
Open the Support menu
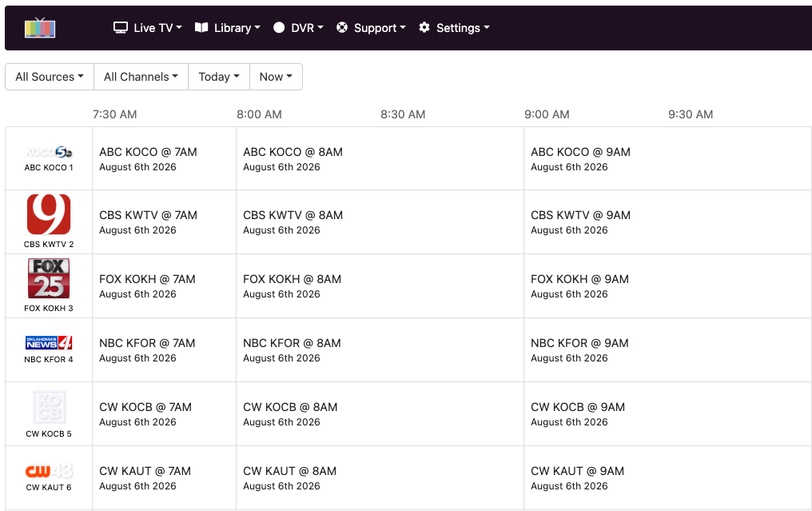pyautogui.click(x=371, y=28)
